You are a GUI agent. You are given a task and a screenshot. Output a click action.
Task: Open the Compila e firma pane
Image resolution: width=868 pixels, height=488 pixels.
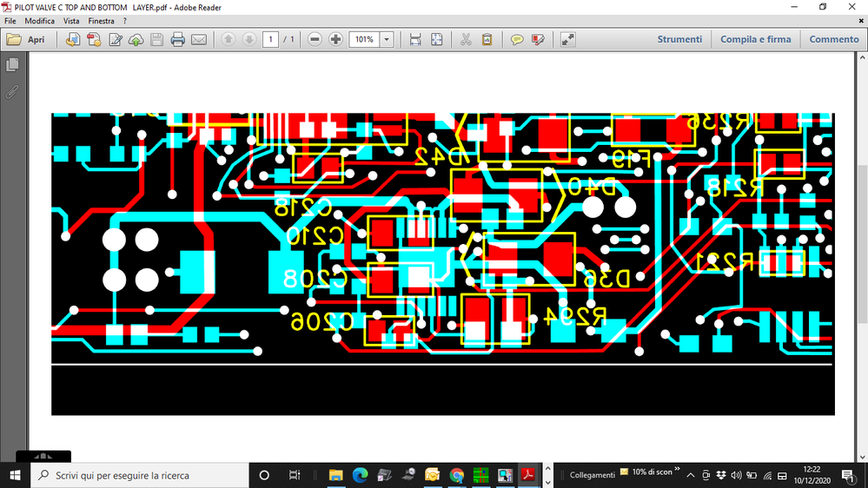pos(755,39)
